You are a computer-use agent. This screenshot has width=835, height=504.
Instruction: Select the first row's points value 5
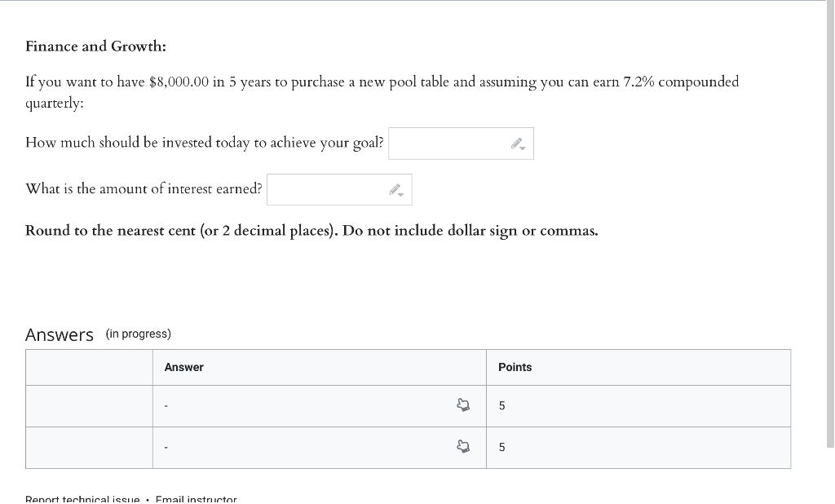501,405
